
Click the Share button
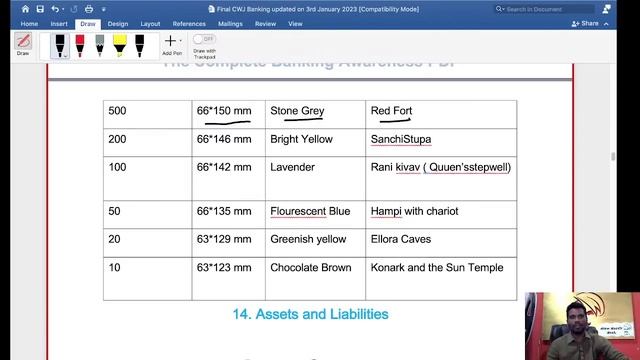click(x=585, y=24)
